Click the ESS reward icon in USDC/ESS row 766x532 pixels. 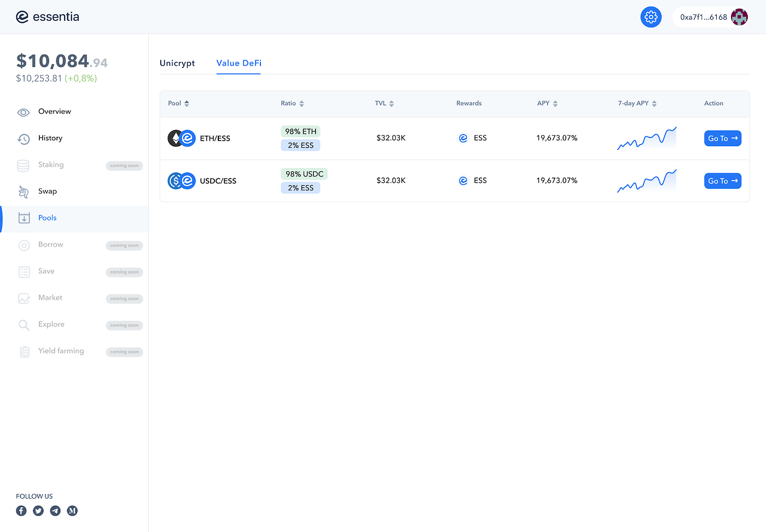(x=463, y=181)
